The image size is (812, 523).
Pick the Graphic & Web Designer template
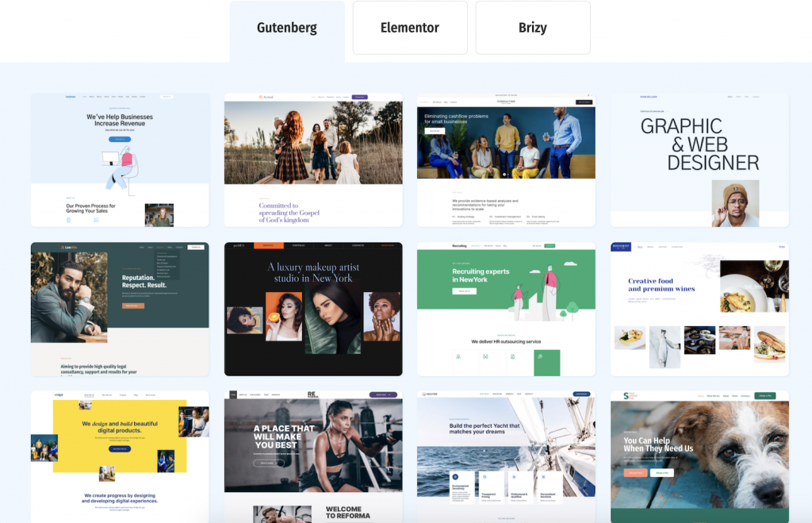click(x=699, y=160)
